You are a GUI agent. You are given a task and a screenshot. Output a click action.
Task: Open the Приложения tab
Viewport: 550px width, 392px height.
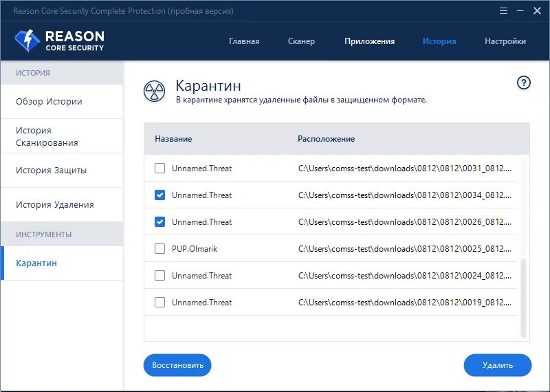pyautogui.click(x=369, y=41)
